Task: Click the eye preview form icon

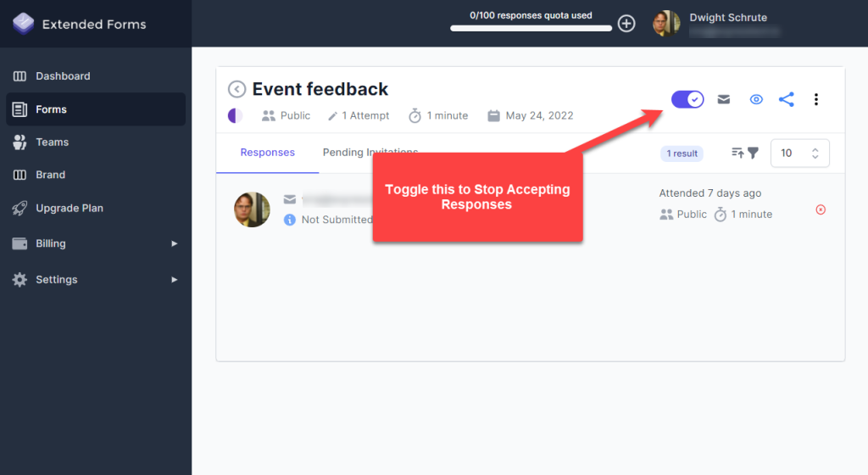Action: 756,99
